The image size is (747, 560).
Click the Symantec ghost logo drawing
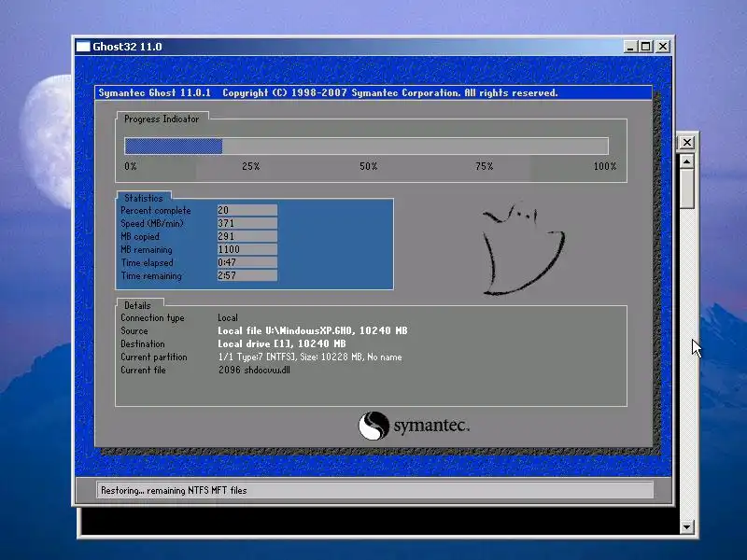(x=524, y=249)
